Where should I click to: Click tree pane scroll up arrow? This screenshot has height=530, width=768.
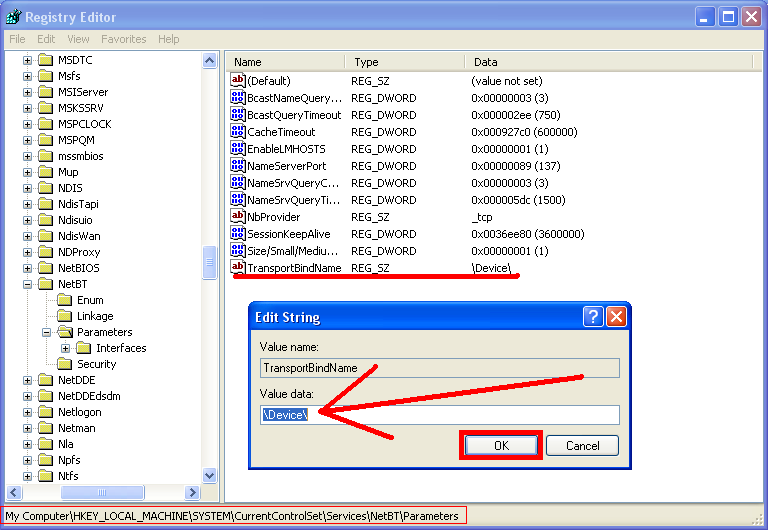pyautogui.click(x=210, y=61)
